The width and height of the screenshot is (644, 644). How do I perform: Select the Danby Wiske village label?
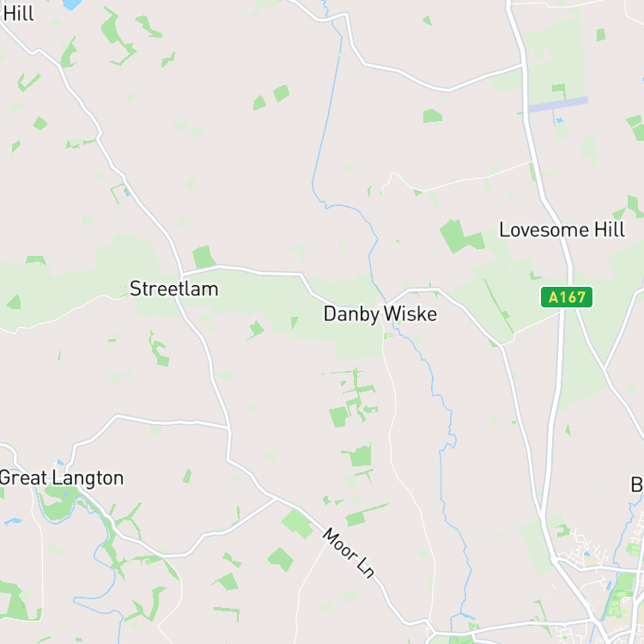pos(380,314)
